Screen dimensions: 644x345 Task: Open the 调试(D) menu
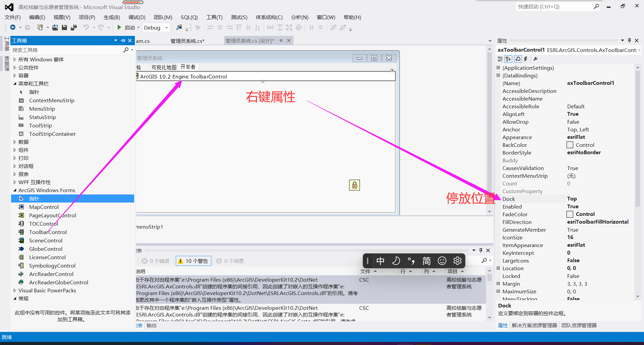(x=137, y=17)
